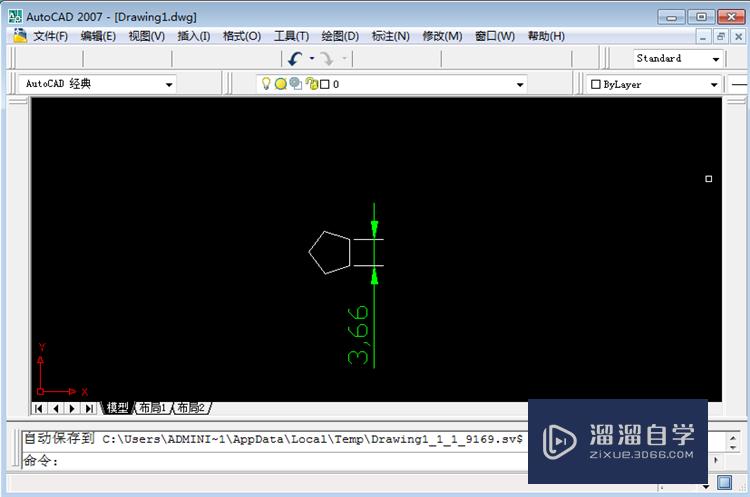
Task: Open the ByLayer color dropdown
Action: tap(714, 85)
